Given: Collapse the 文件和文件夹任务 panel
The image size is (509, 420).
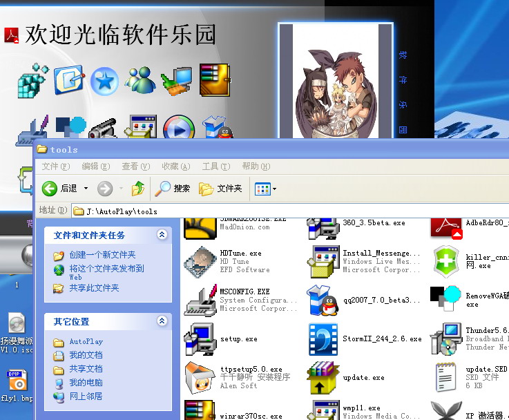Looking at the screenshot, I should coord(162,234).
